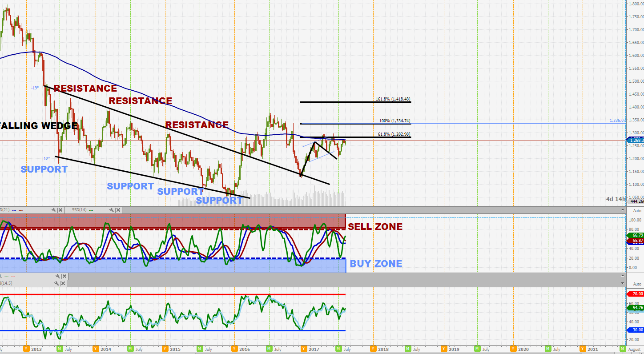The height and width of the screenshot is (354, 644).
Task: Open MACD(21) settings with its wrench icon
Action: [54, 210]
